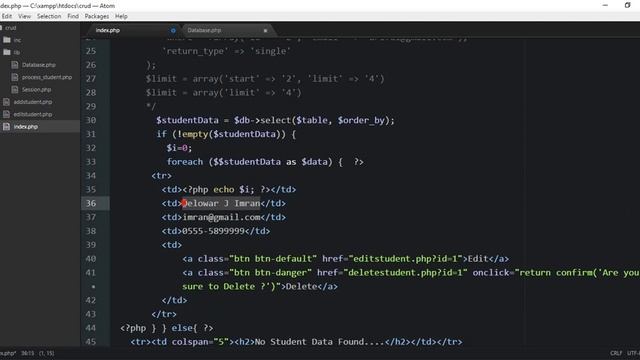Image resolution: width=640 pixels, height=360 pixels.
Task: Restore down the Atom window
Action: [x=627, y=5]
